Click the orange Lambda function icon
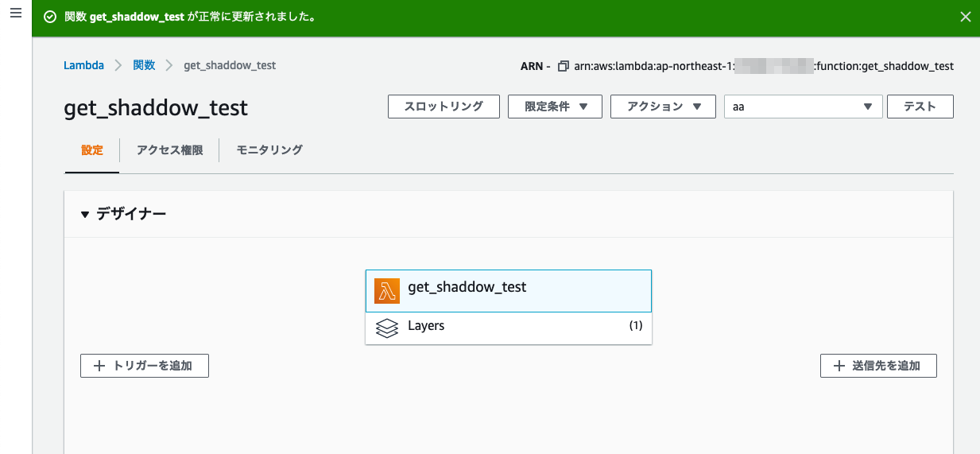Screen dimensions: 980x454 point(387,291)
